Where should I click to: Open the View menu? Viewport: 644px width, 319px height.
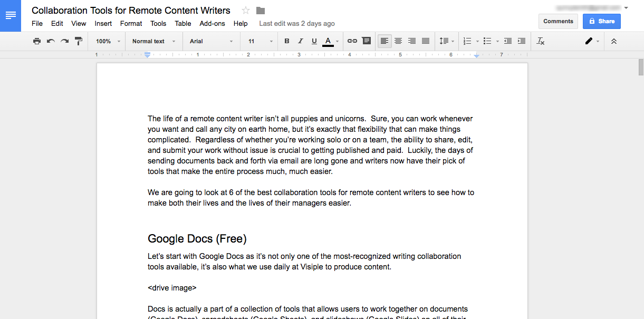79,23
